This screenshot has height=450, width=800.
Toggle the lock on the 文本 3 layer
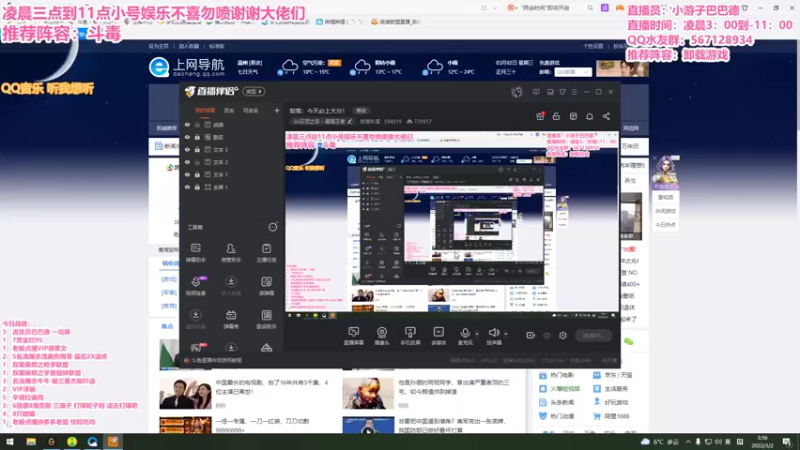pos(197,150)
